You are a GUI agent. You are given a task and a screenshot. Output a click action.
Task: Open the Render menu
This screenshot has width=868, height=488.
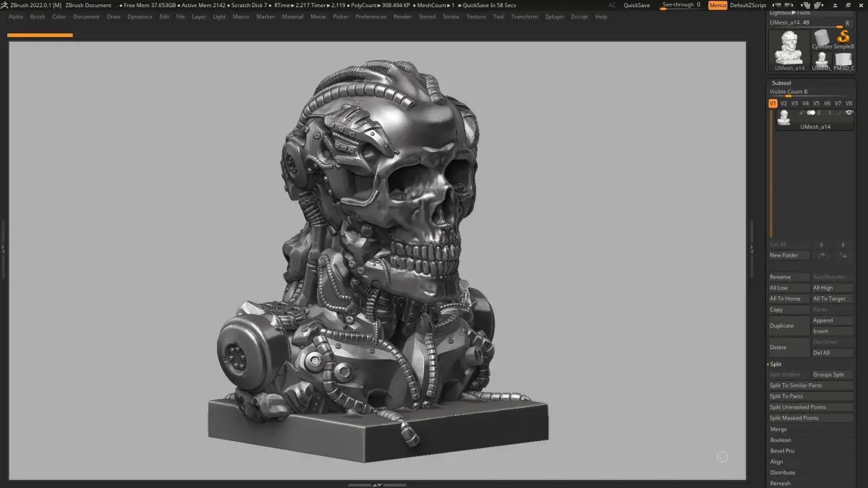(x=402, y=17)
